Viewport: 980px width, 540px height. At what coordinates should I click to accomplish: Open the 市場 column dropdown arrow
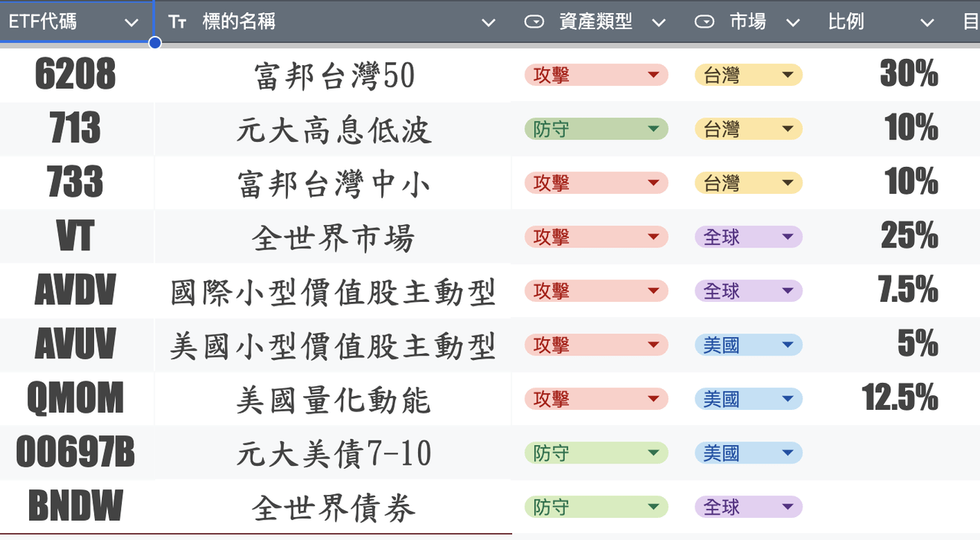tap(793, 23)
